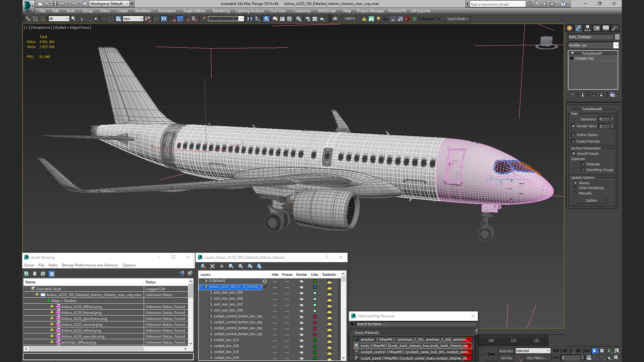The width and height of the screenshot is (644, 362).
Task: Select the Select and Link tool
Action: coord(28,19)
